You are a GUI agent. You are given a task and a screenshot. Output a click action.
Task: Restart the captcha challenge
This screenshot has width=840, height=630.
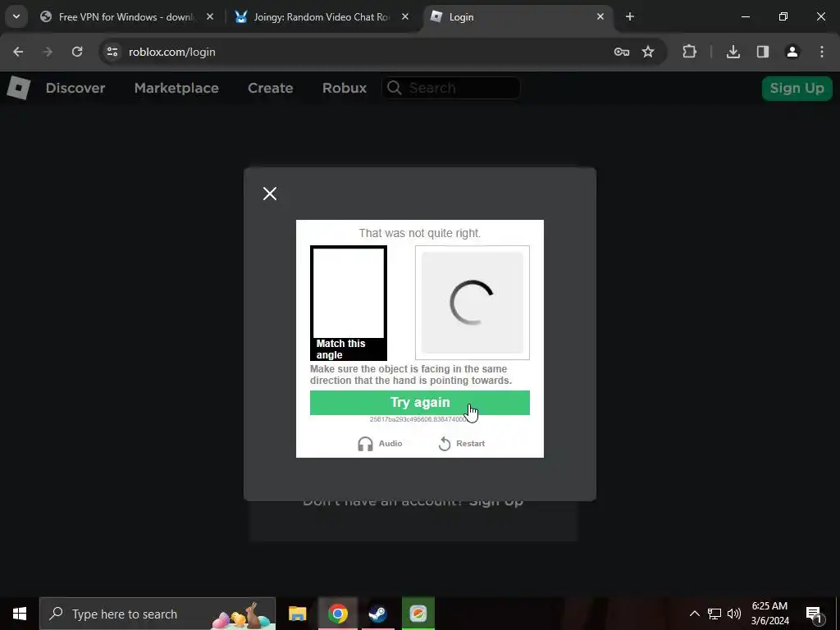(x=461, y=444)
